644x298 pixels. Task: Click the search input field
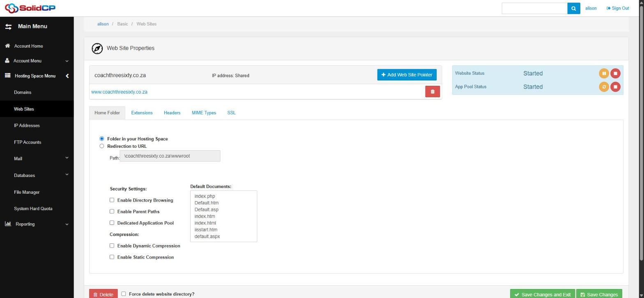[534, 8]
